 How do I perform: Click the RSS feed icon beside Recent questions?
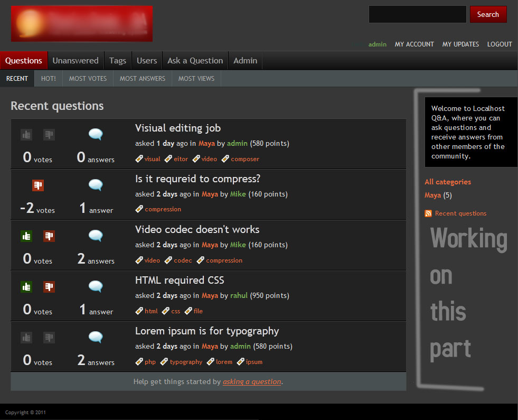[x=428, y=213]
